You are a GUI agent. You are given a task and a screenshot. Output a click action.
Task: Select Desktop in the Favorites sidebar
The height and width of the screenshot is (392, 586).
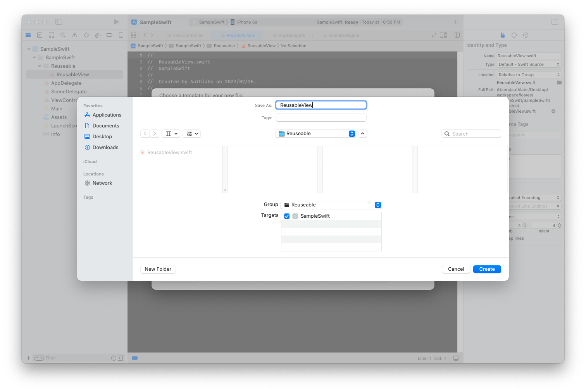(98, 137)
